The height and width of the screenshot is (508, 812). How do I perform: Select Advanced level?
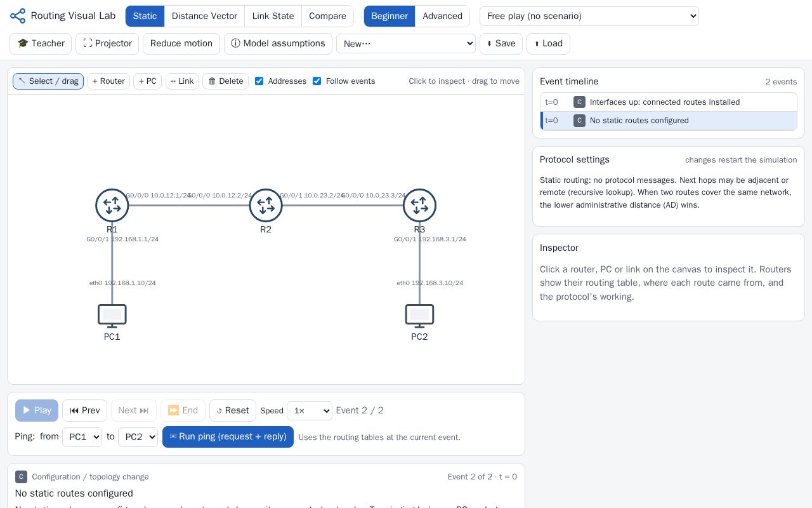[x=442, y=16]
